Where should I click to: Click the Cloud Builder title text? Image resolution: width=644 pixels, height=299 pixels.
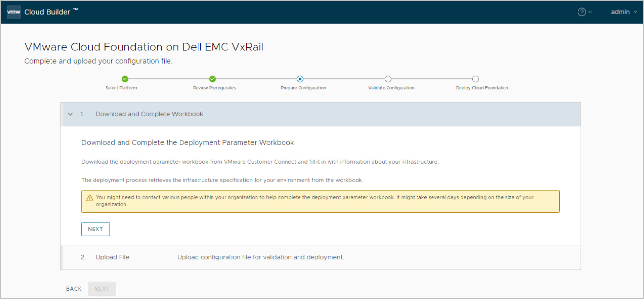[x=47, y=12]
